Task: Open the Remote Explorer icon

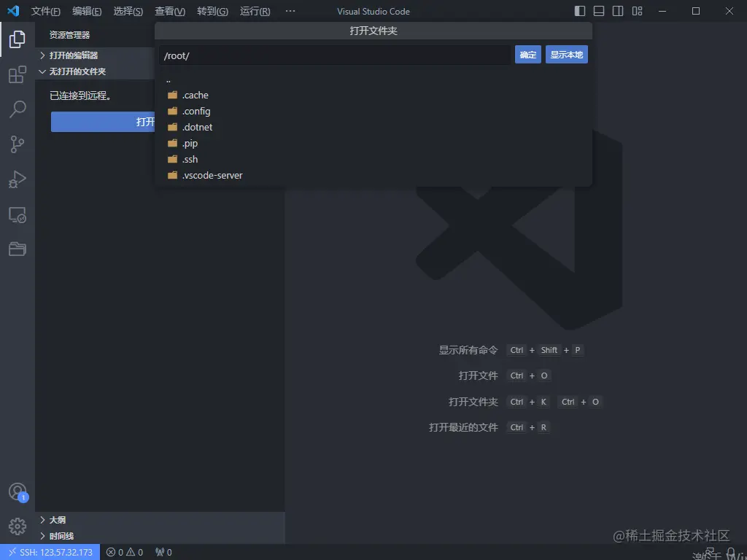Action: point(18,215)
